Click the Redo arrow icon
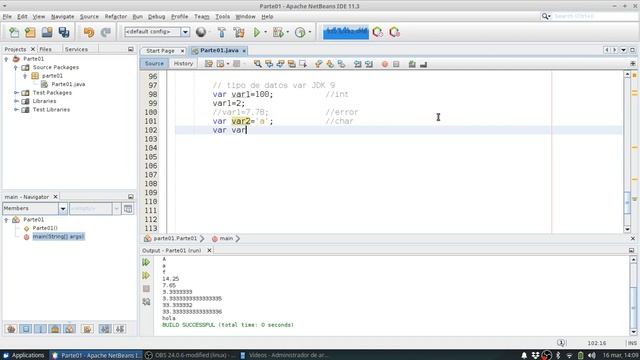The width and height of the screenshot is (640, 360). point(106,32)
